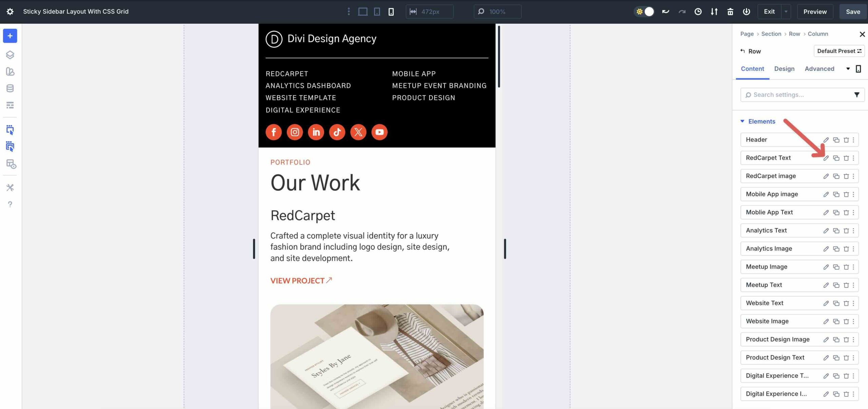The image size is (868, 409).
Task: Toggle click mode in left sidebar
Action: (10, 130)
